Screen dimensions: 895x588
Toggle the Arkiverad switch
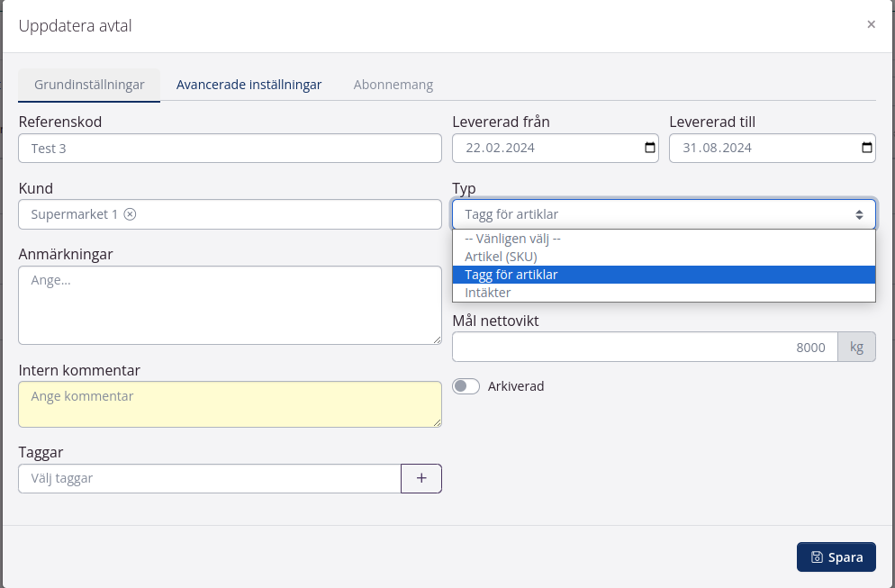tap(466, 386)
